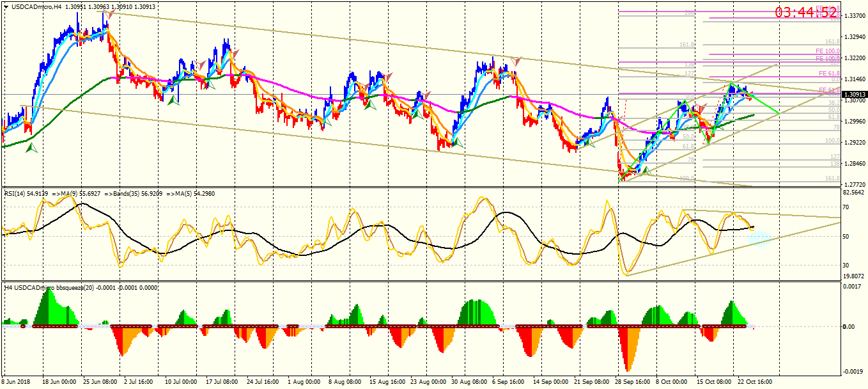The height and width of the screenshot is (389, 868).
Task: Click the 1.32200 price axis label
Action: click(855, 58)
